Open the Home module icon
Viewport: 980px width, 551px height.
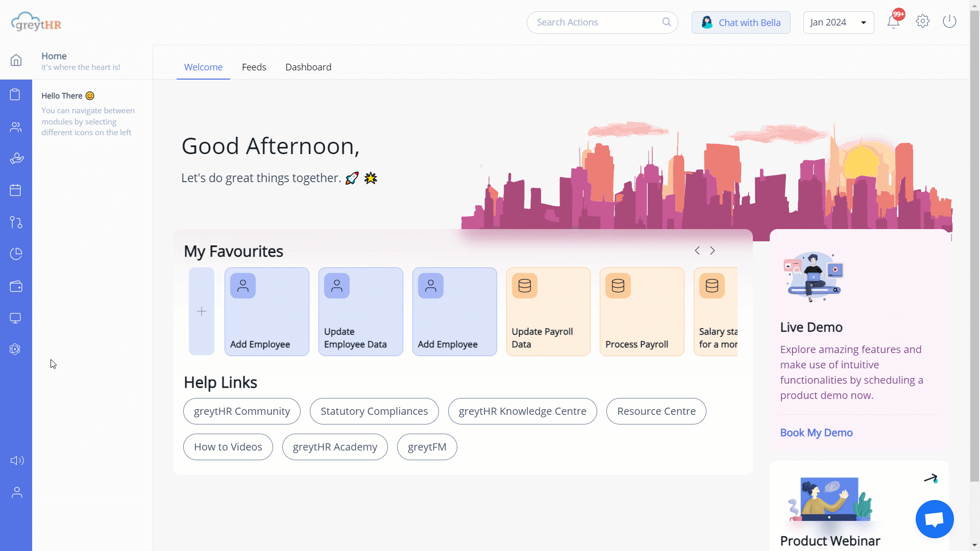tap(16, 60)
